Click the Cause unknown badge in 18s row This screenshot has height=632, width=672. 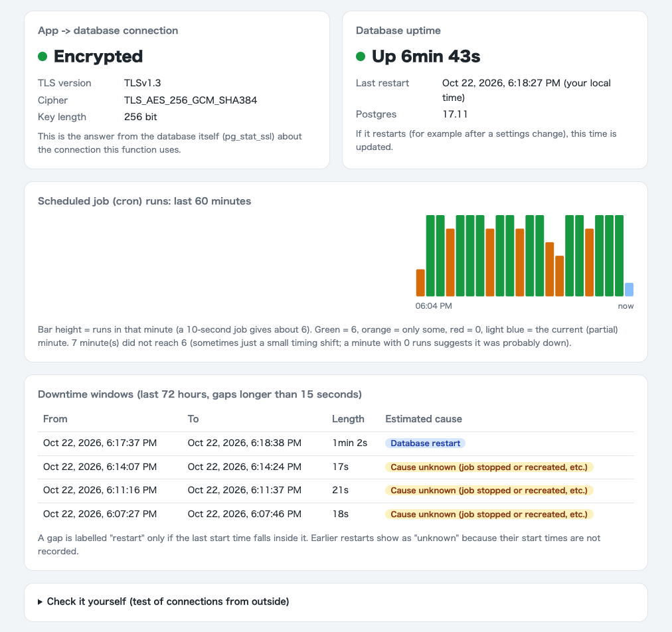(x=489, y=514)
